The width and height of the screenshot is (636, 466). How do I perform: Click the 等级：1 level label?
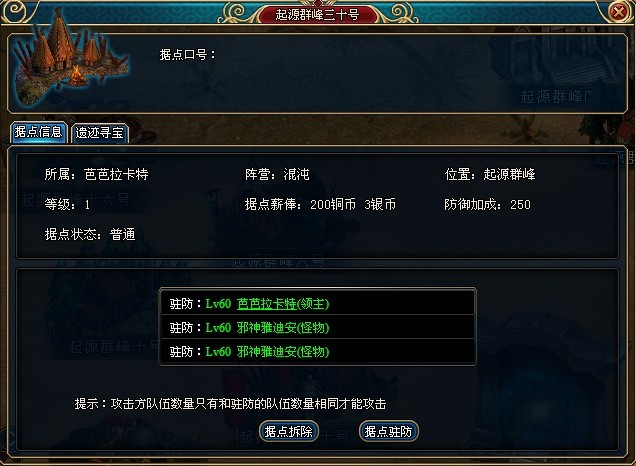click(x=67, y=204)
